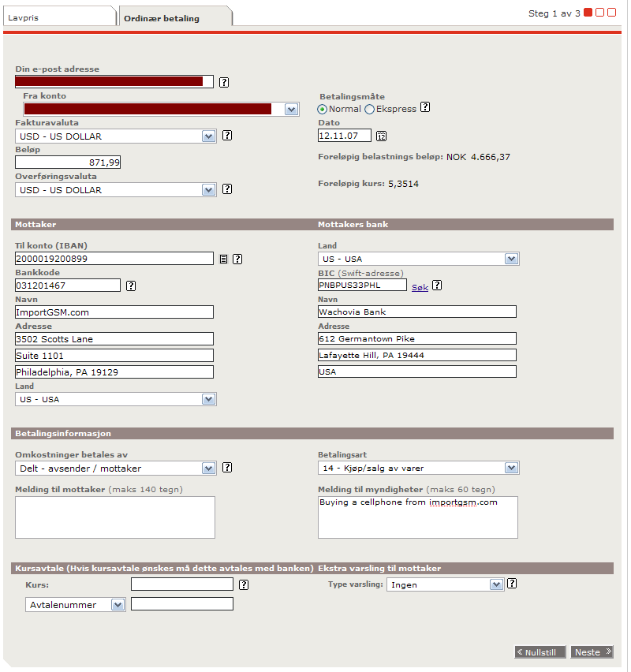Screen dimensions: 631x672
Task: Click address field Philadelphia, PA 19129
Action: pyautogui.click(x=114, y=372)
